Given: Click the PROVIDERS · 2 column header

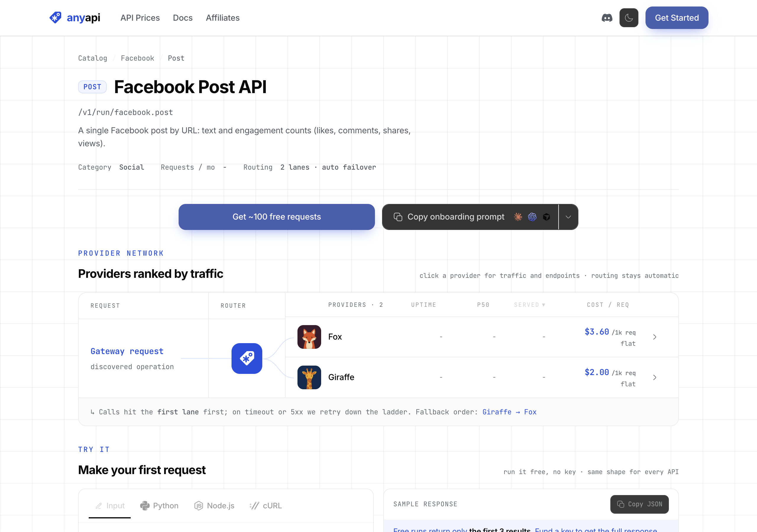Looking at the screenshot, I should coord(355,305).
